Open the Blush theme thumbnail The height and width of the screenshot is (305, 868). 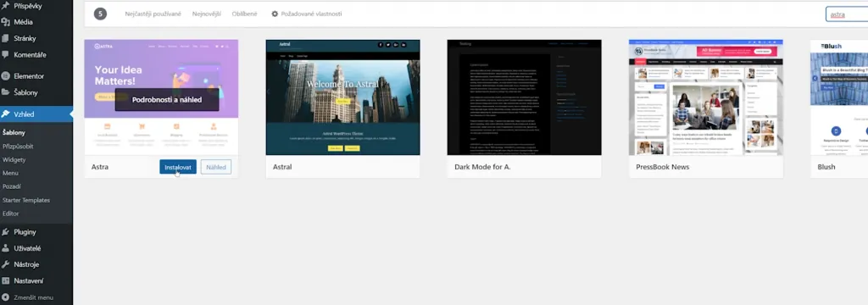coord(839,97)
